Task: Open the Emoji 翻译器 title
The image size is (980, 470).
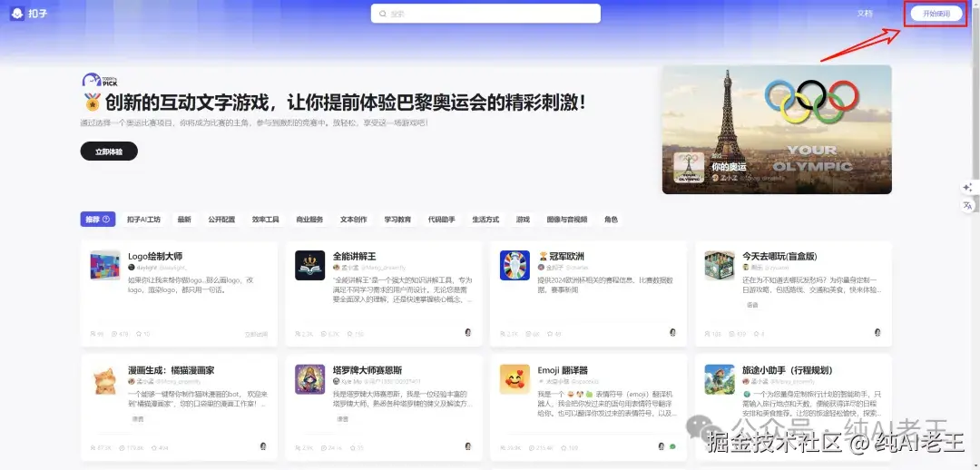Action: point(563,370)
